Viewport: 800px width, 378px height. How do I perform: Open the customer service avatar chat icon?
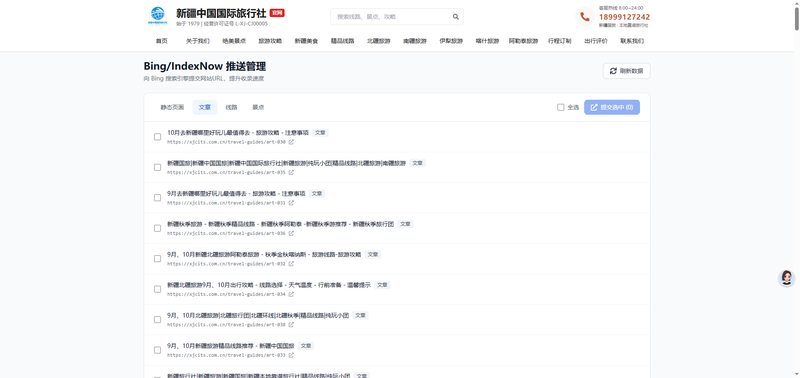point(786,278)
